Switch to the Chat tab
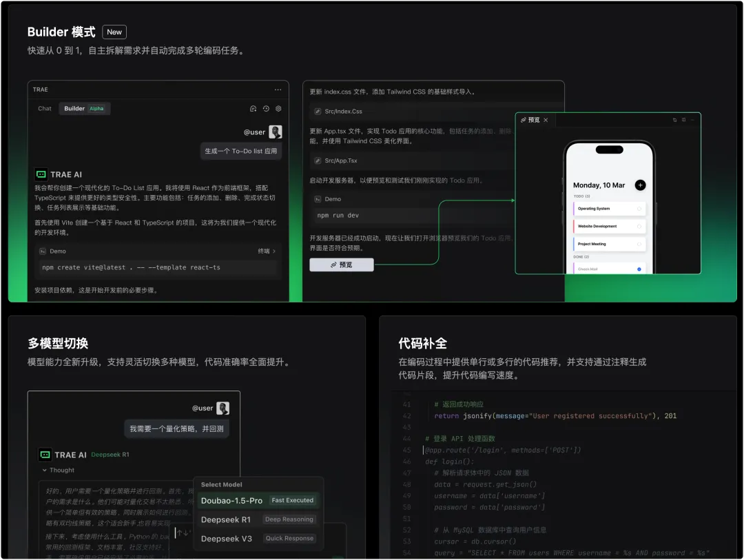The image size is (744, 560). click(x=45, y=109)
